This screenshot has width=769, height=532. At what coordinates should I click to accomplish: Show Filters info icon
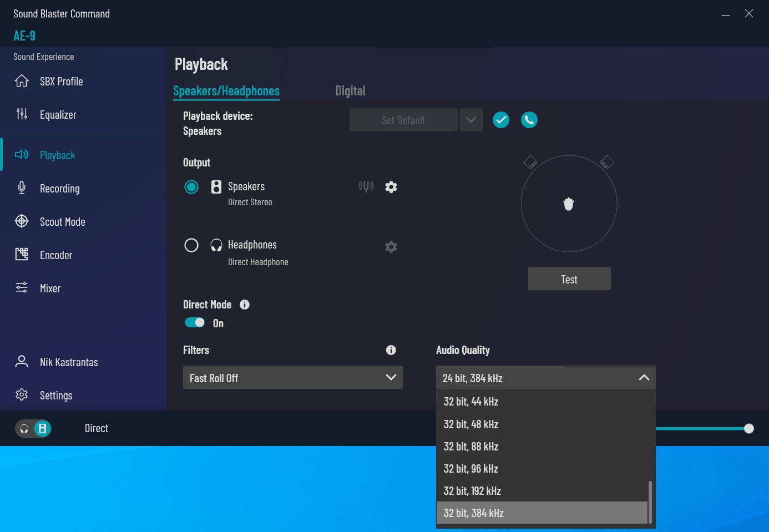[391, 350]
